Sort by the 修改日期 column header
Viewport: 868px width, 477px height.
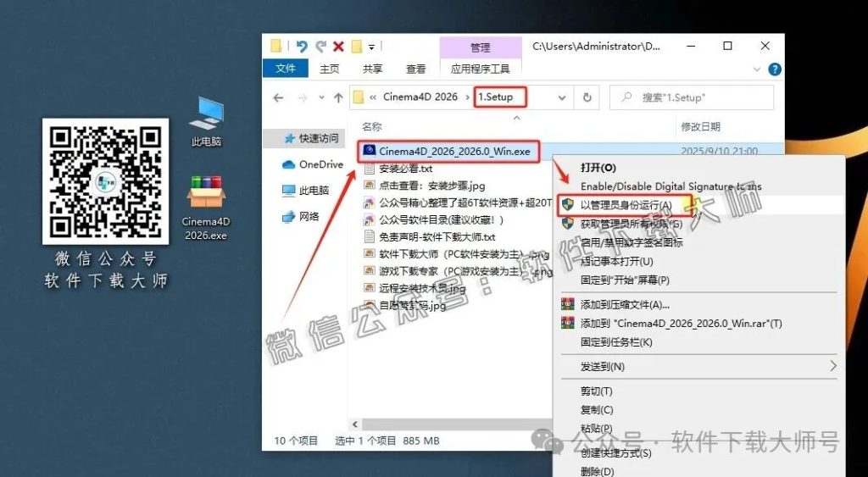(700, 127)
